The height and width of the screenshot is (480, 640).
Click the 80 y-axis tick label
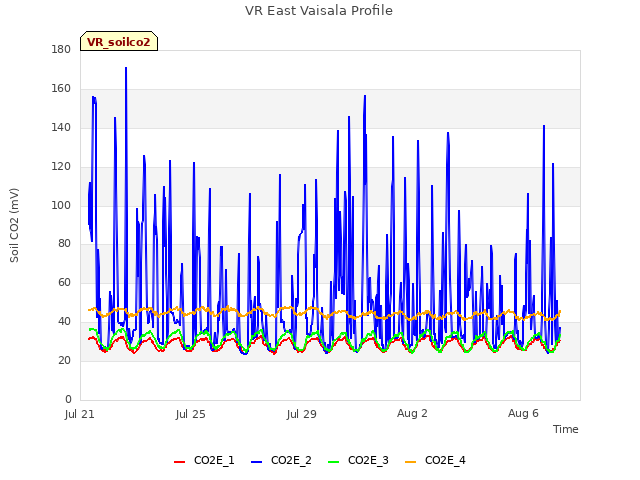pos(64,244)
